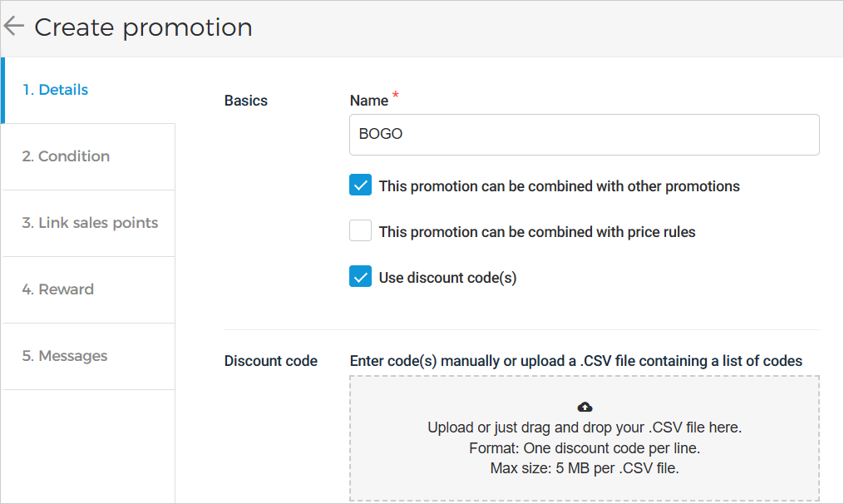Click the back arrow beside Create promotion
This screenshot has height=504, width=844.
pos(13,27)
